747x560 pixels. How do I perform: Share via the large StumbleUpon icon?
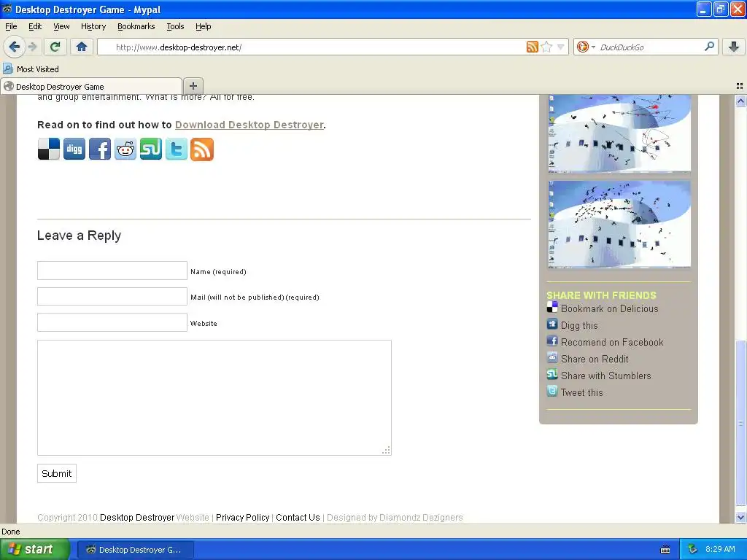click(150, 149)
